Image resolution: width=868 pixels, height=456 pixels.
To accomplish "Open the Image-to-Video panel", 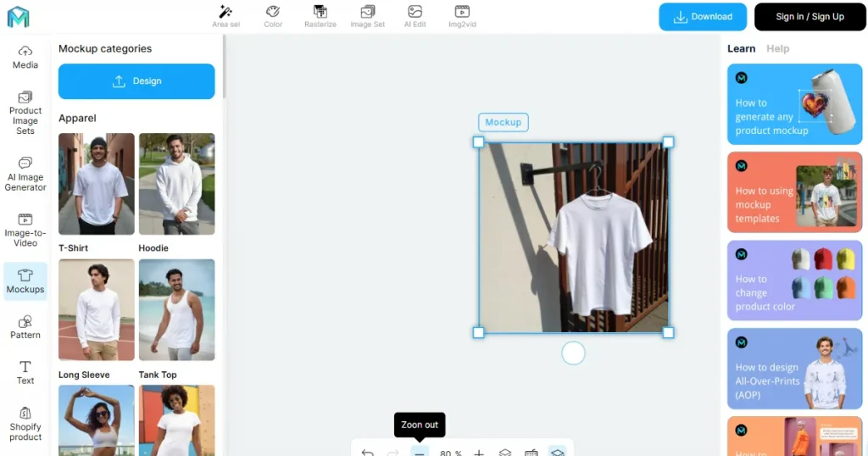I will click(x=25, y=231).
